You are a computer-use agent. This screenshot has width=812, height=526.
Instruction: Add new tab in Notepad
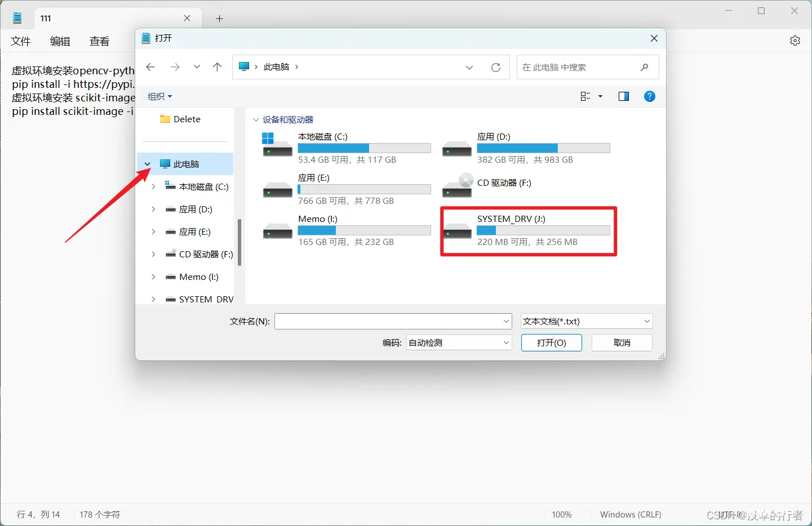[x=220, y=19]
